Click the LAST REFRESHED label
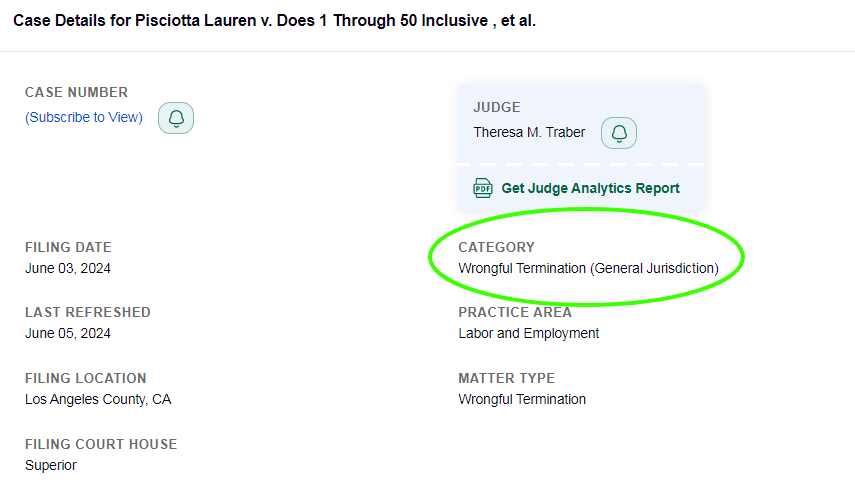The image size is (855, 498). pyautogui.click(x=88, y=313)
